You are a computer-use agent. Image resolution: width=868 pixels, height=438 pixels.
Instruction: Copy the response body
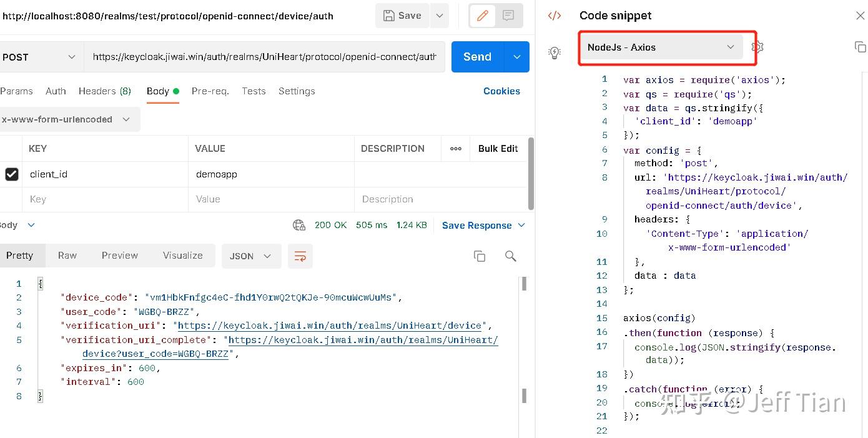point(480,256)
